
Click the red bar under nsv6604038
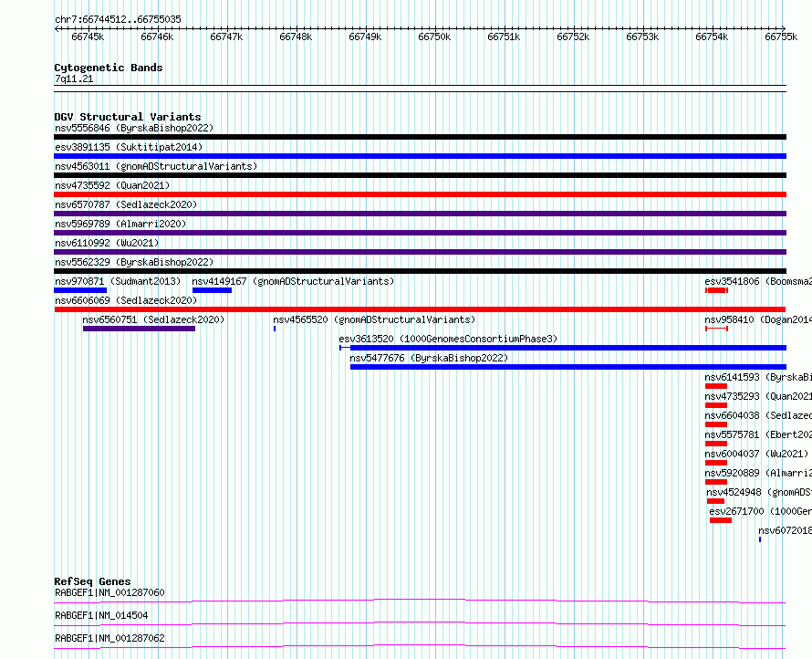pyautogui.click(x=716, y=424)
